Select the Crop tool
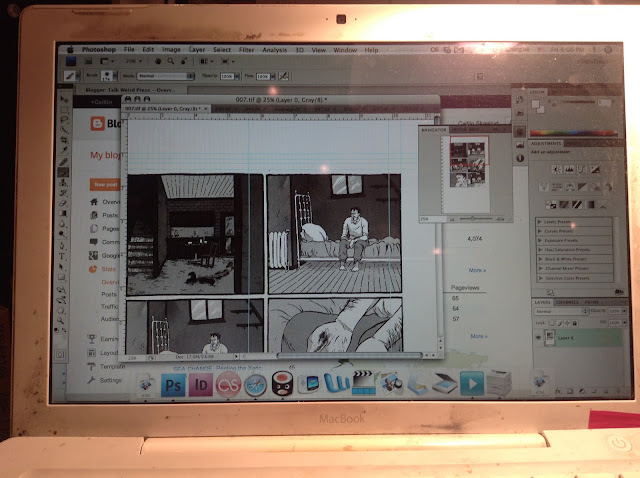The width and height of the screenshot is (640, 478). point(64,140)
